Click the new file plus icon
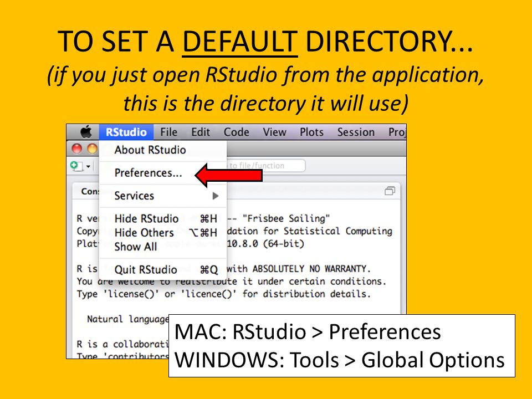The height and width of the screenshot is (399, 532). click(x=76, y=166)
